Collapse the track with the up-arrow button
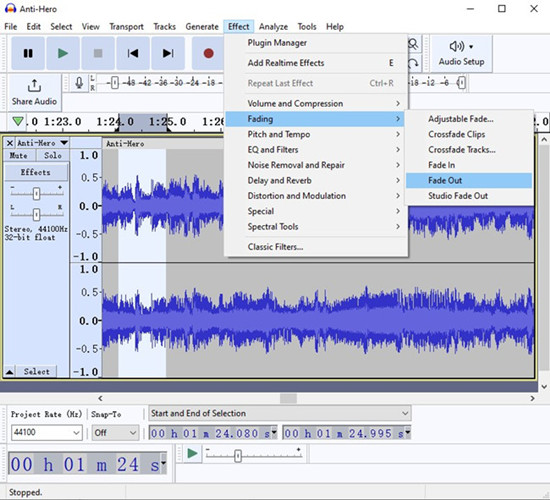Screen dimensions: 550x500 click(9, 372)
